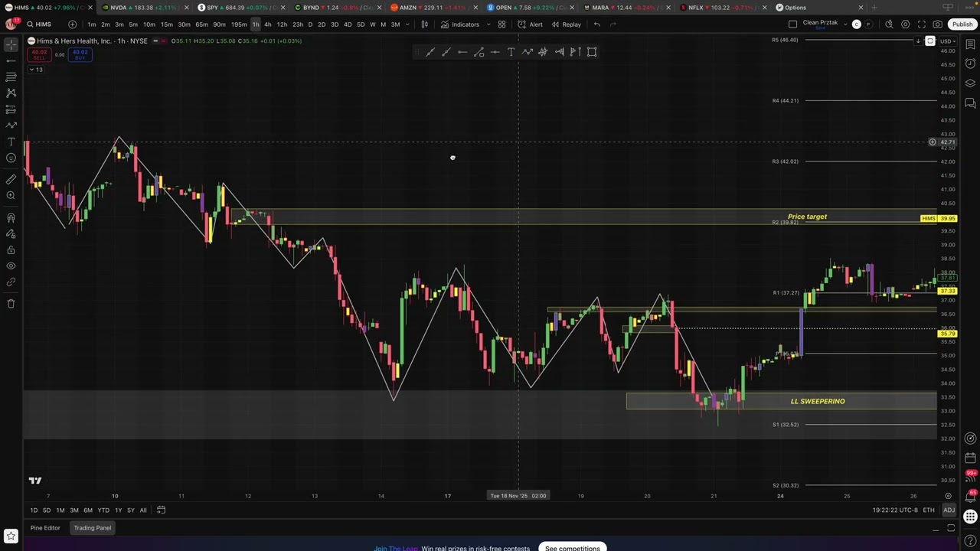Toggle ADJ adjusted data button

click(949, 510)
